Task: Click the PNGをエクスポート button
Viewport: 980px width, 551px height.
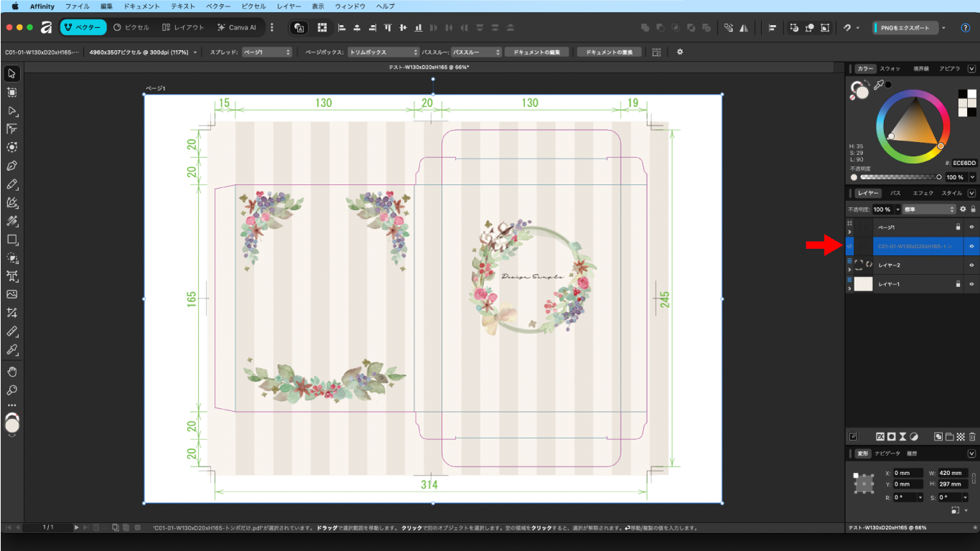Action: coord(905,28)
